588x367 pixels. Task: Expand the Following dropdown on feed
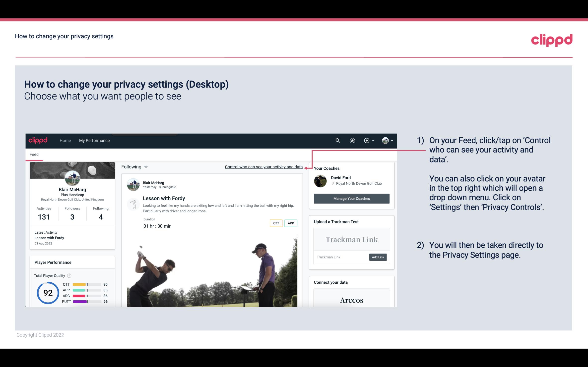pos(134,166)
